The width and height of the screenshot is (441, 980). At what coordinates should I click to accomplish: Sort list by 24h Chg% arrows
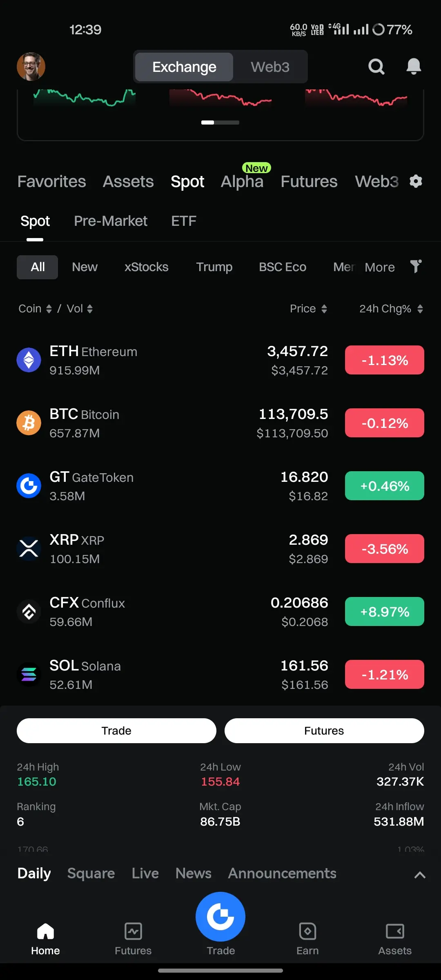pos(391,309)
